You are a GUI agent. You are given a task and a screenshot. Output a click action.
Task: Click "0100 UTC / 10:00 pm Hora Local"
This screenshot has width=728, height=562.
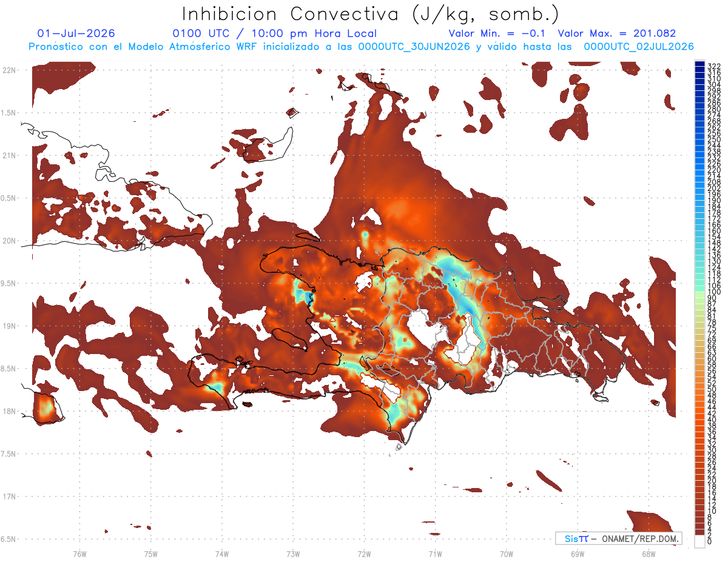275,34
